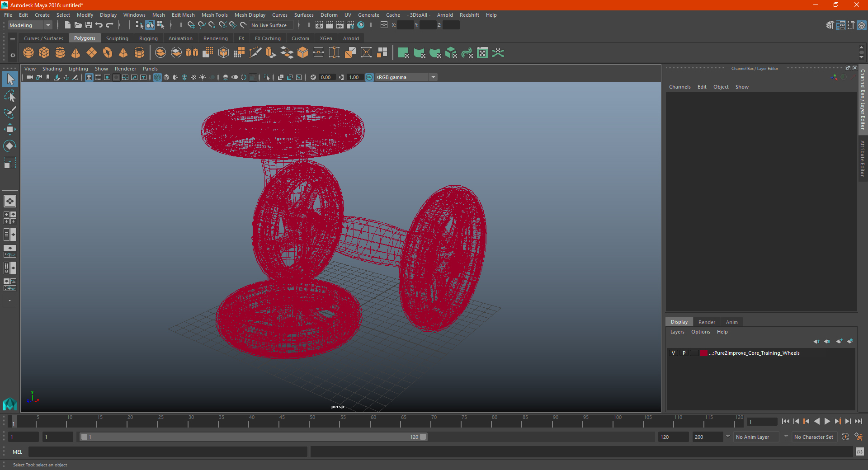
Task: Select the Move tool in toolbox
Action: coord(10,129)
